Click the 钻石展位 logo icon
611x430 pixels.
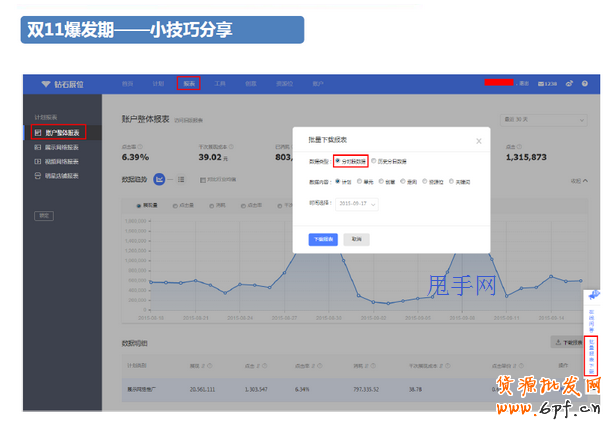(46, 84)
